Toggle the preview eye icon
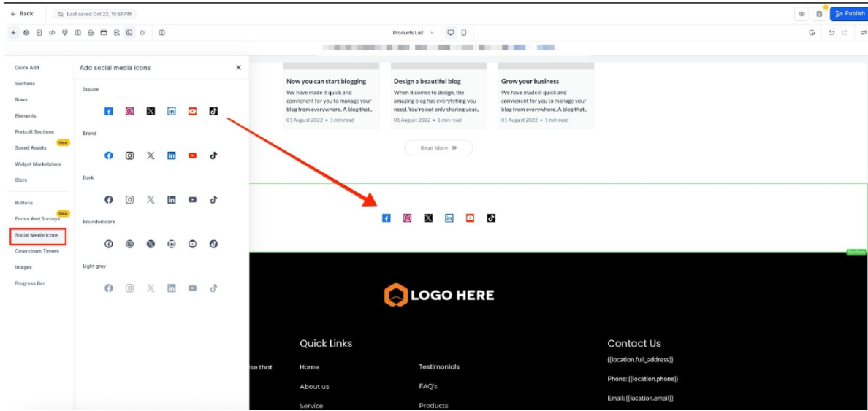Screen dimensions: 868x411 tap(802, 14)
